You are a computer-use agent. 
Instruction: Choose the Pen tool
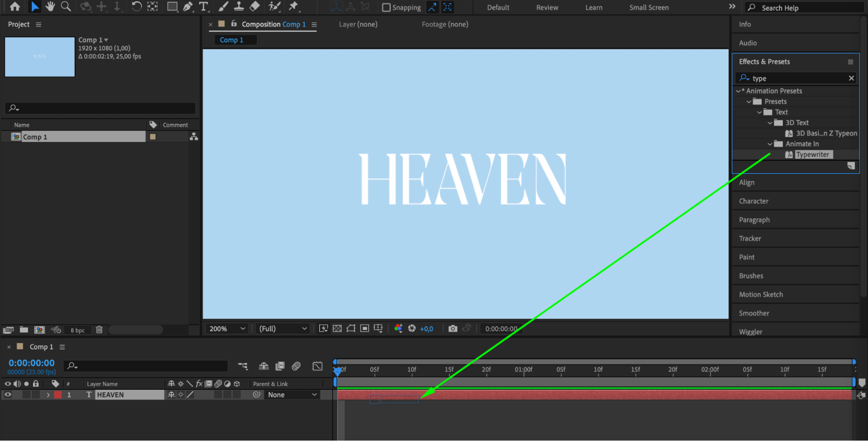188,7
